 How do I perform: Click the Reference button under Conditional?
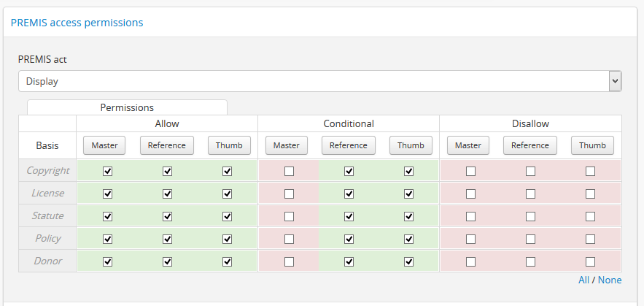click(349, 145)
